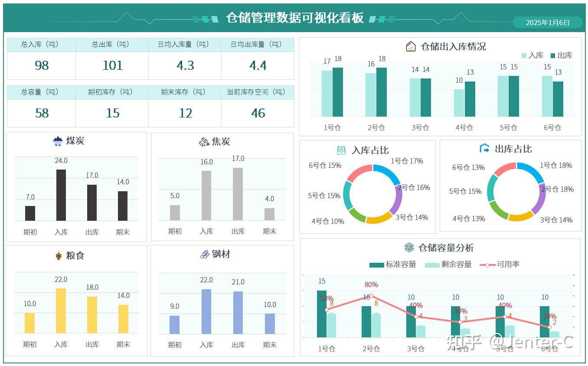Click the 焦炭 期末 bar labeled 4.0

(269, 214)
